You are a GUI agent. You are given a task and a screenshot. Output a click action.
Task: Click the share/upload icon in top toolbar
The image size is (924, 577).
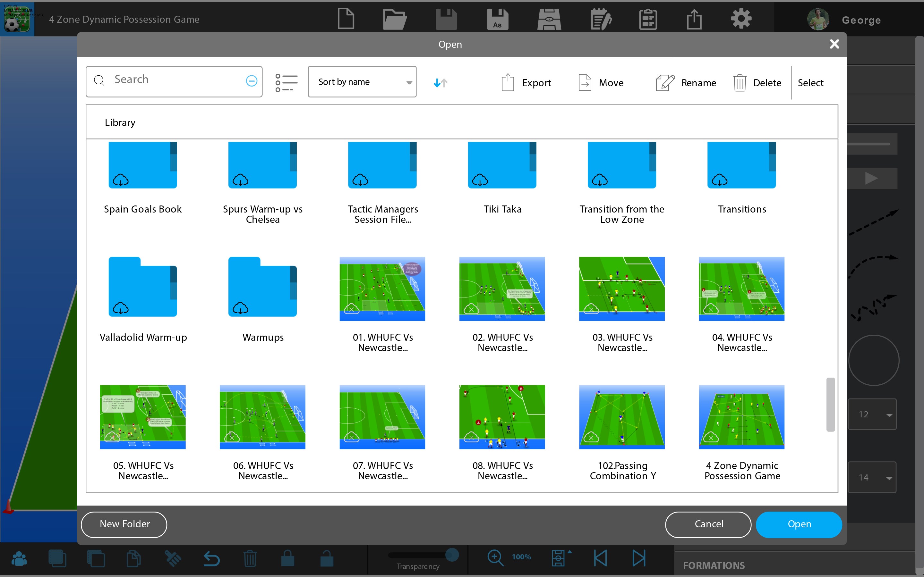pos(694,19)
